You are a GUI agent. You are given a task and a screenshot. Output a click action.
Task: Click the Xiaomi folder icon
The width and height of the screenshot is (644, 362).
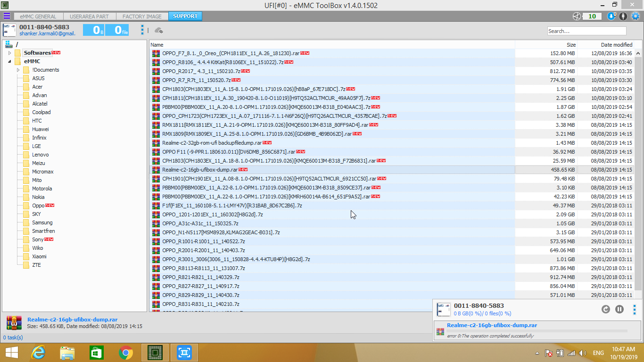coord(26,256)
